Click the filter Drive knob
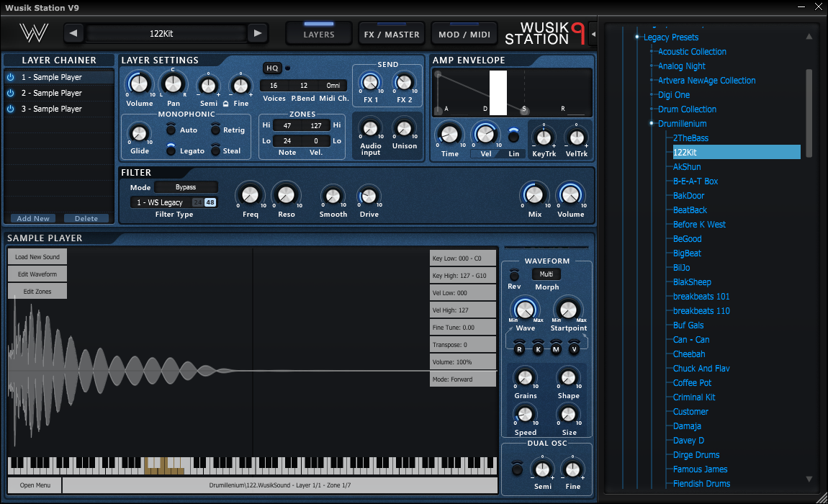Image resolution: width=828 pixels, height=504 pixels. click(369, 197)
